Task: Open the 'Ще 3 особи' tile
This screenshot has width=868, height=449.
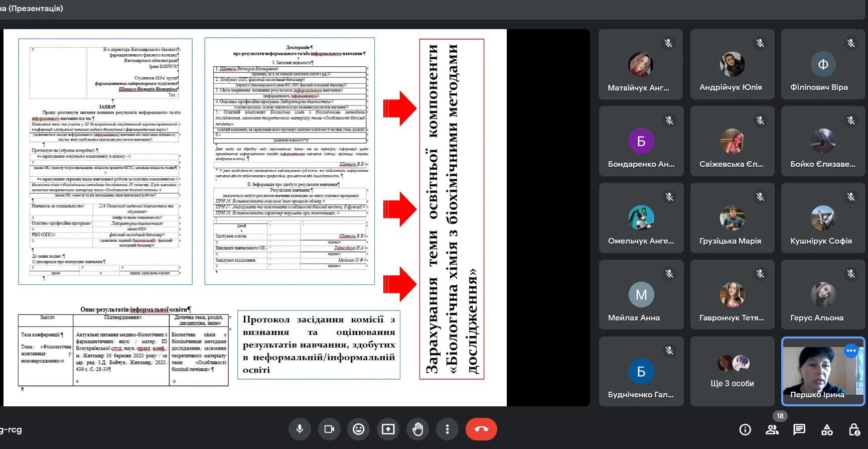Action: [732, 371]
